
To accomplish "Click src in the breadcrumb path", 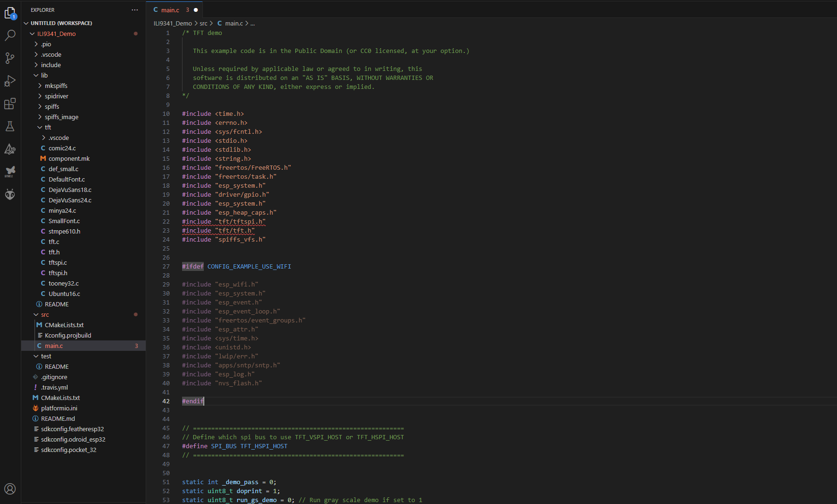I will 203,23.
